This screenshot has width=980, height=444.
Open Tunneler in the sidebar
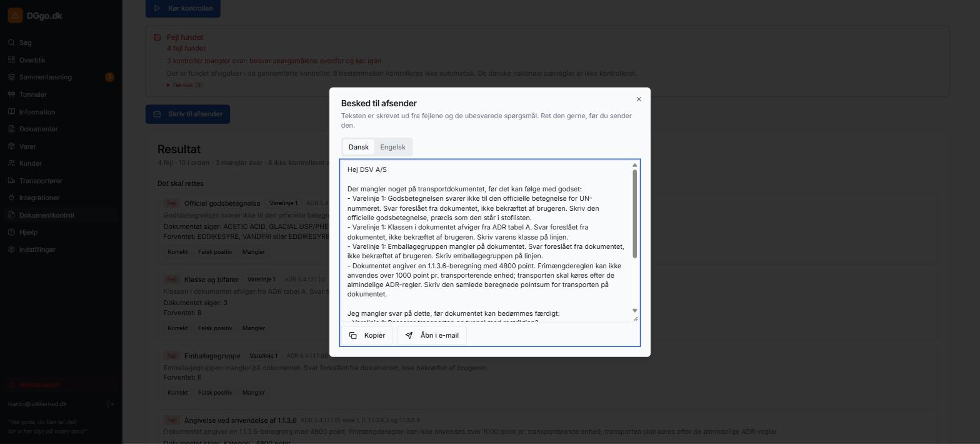61,94
